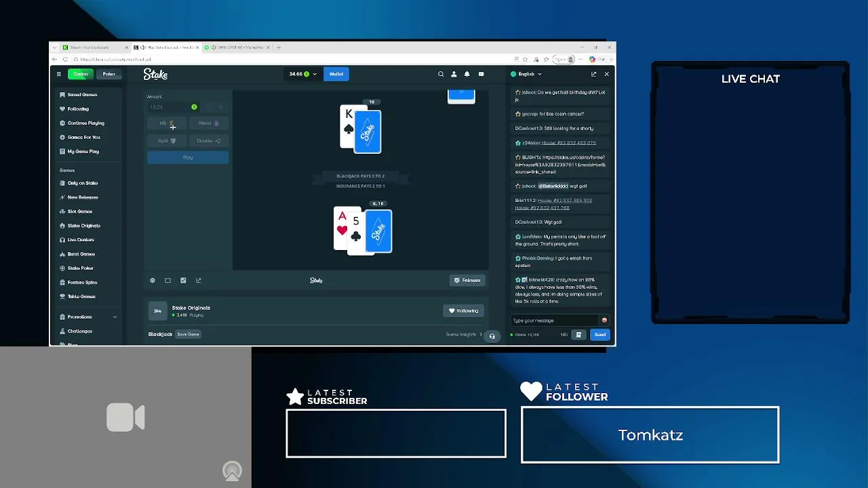Click the dealer's King of spades card

pyautogui.click(x=349, y=127)
